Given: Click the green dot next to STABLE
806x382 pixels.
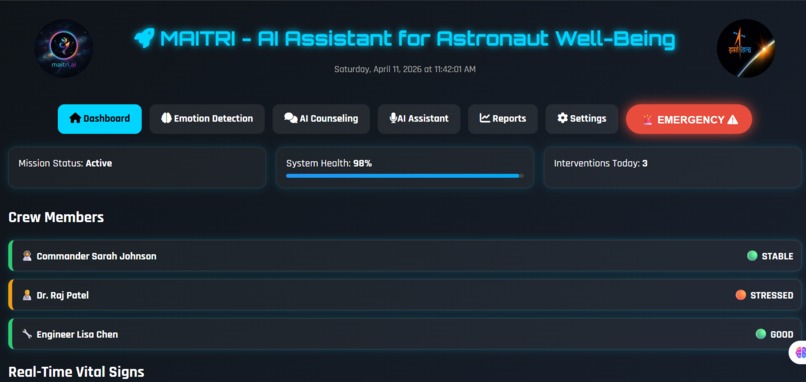Looking at the screenshot, I should (x=752, y=256).
